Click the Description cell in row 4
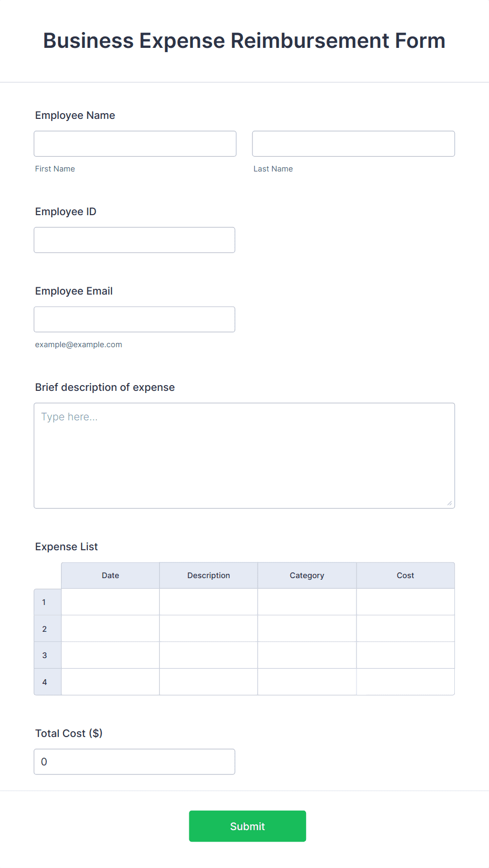Screen dimensions: 489x868 coord(208,681)
